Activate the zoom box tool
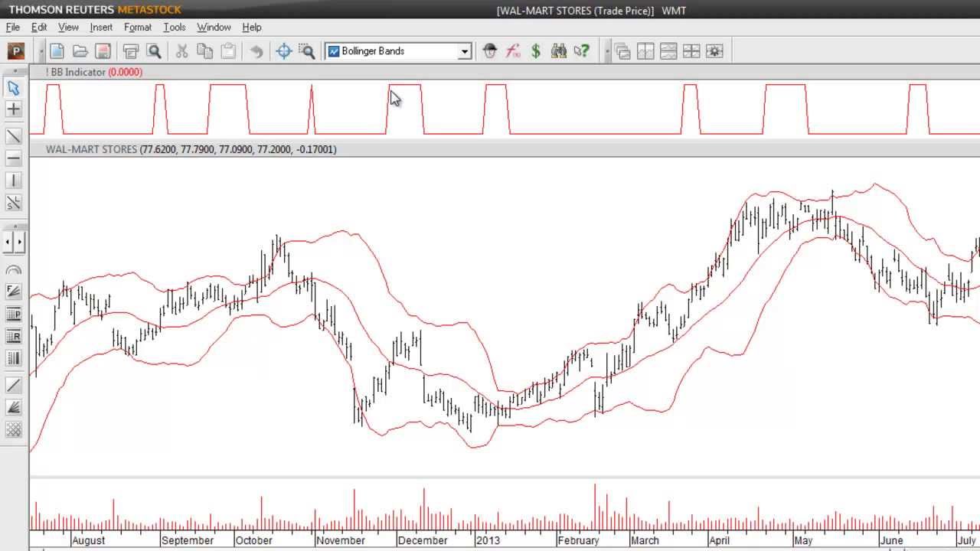The height and width of the screenshot is (551, 980). [x=307, y=51]
